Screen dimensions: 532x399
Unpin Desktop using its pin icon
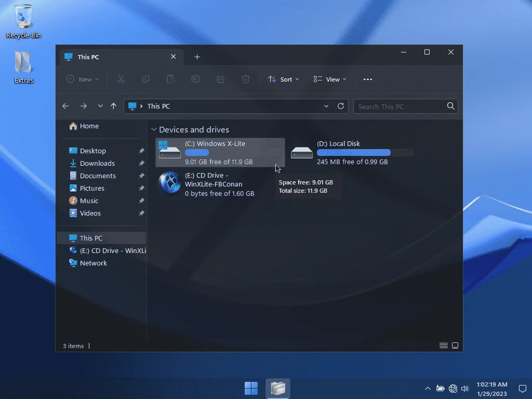click(141, 151)
